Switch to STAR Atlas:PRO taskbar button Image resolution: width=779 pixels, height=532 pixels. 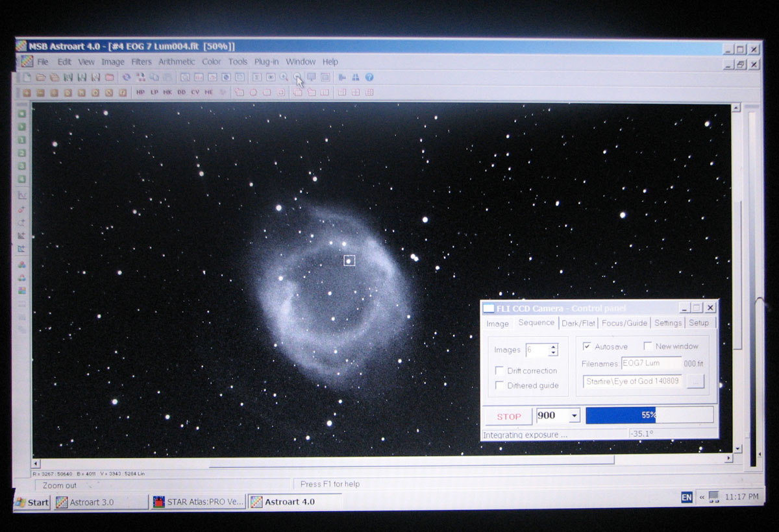[198, 502]
